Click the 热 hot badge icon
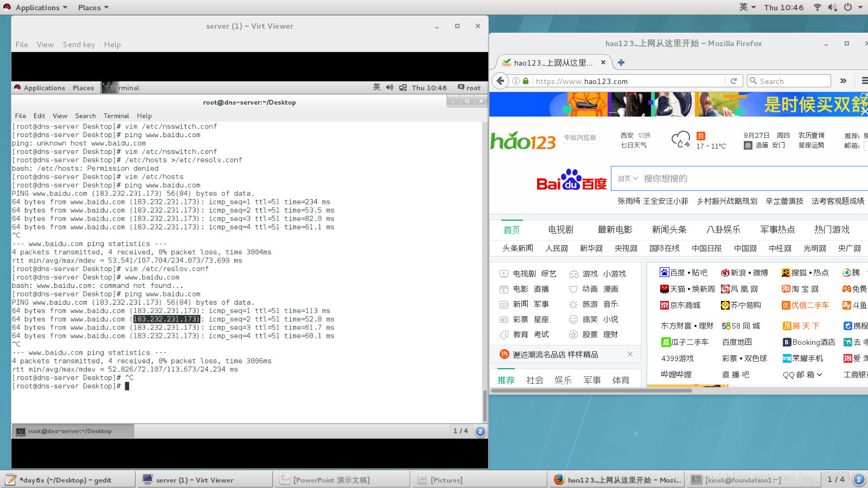This screenshot has width=868, height=488. [504, 354]
